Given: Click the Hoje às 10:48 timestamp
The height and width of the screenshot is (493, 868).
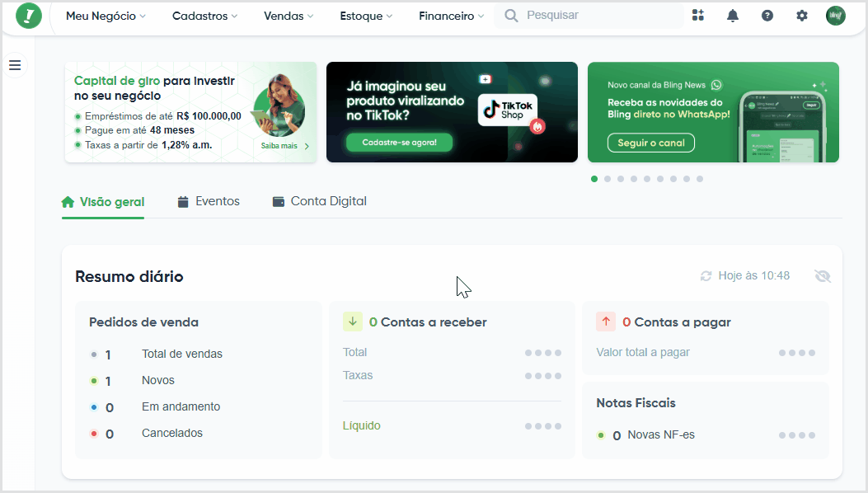Looking at the screenshot, I should click(754, 276).
